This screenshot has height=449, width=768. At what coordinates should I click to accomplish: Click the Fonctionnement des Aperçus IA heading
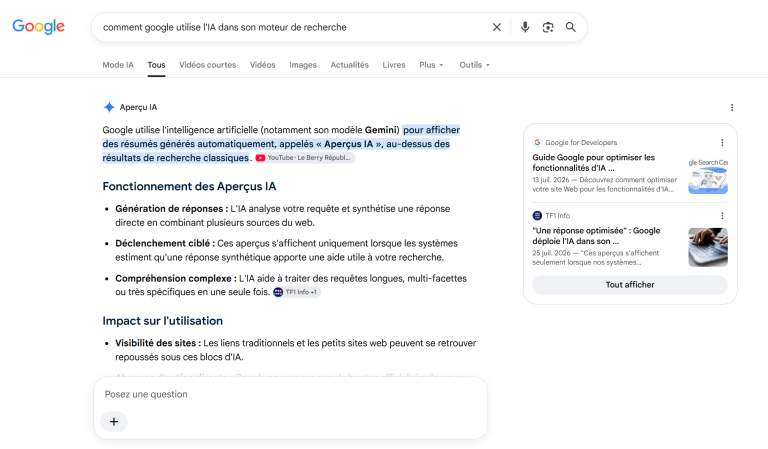pyautogui.click(x=189, y=187)
